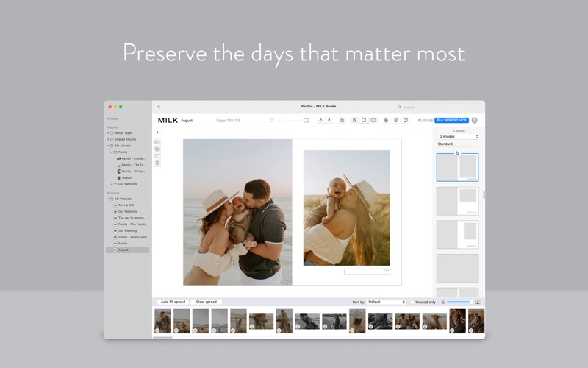588x368 pixels.
Task: Click the caption text box on right page
Action: coord(367,272)
